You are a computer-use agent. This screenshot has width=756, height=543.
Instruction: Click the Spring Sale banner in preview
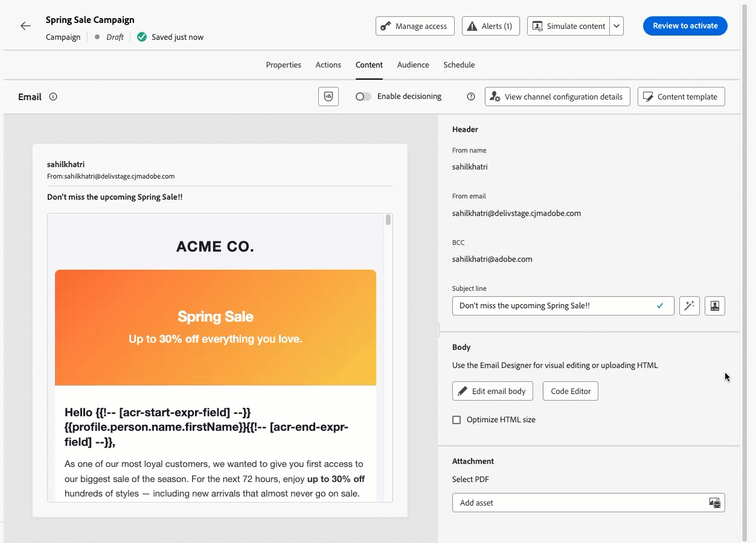pos(216,328)
